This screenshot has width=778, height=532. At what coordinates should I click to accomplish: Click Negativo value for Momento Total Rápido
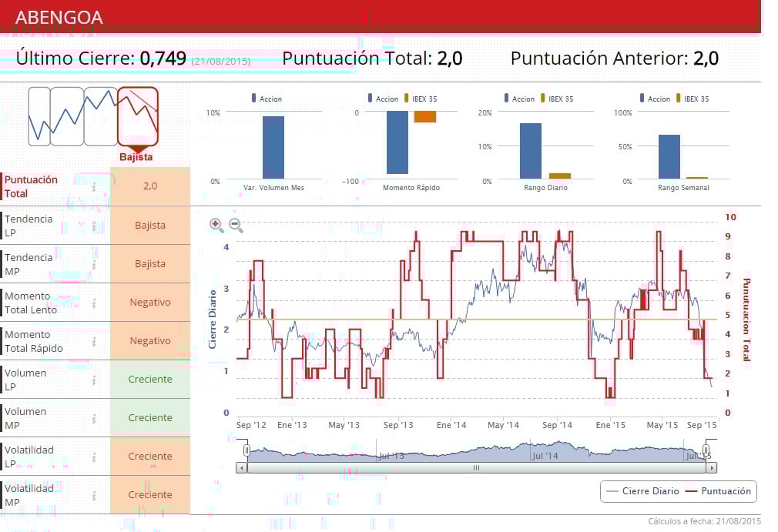coord(150,340)
